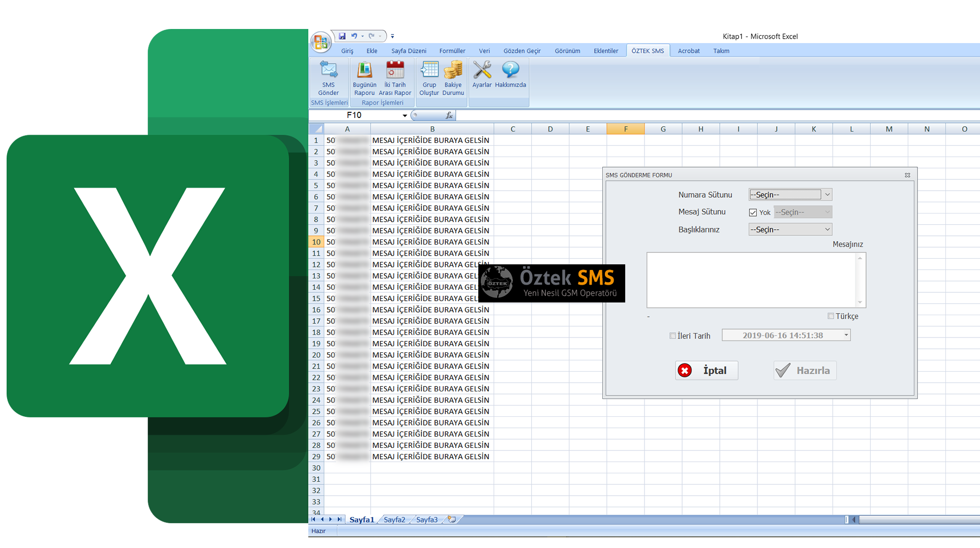Go to first sheet navigation arrow
The height and width of the screenshot is (548, 980).
coord(313,520)
